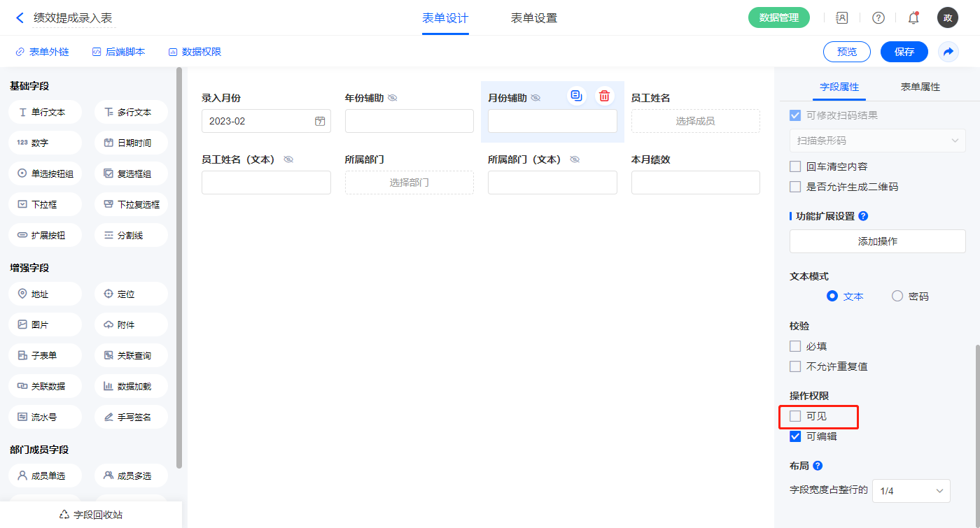This screenshot has height=528, width=980.
Task: Switch to the 表单属性 tab
Action: (x=920, y=87)
